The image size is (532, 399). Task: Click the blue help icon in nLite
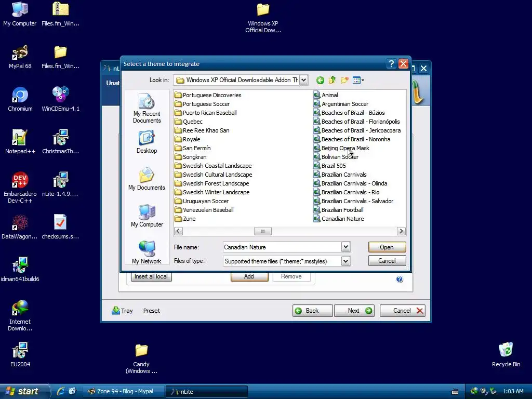(x=400, y=279)
